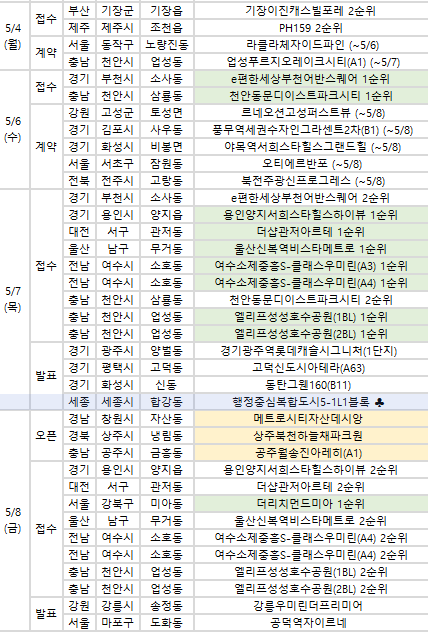The height and width of the screenshot is (632, 428).
Task: Select highlighted 행정중심복합도시5-1L1블록 name text
Action: [301, 402]
